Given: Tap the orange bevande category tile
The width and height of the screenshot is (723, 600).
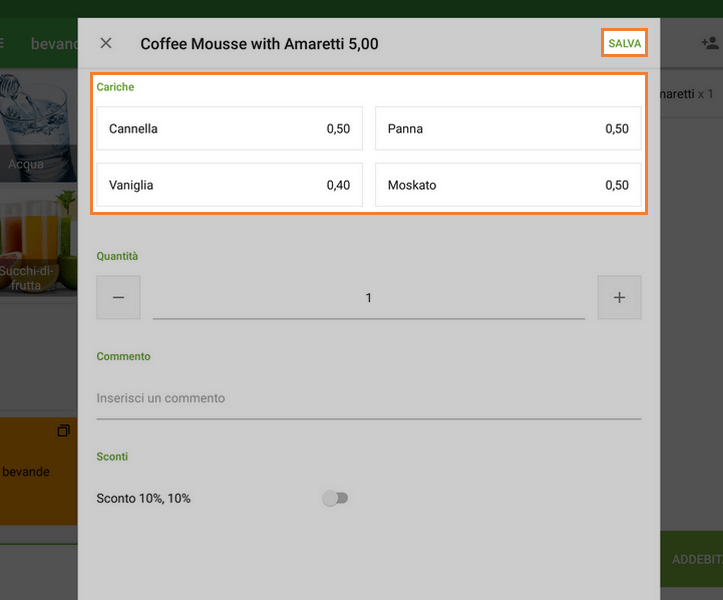Looking at the screenshot, I should pyautogui.click(x=38, y=472).
